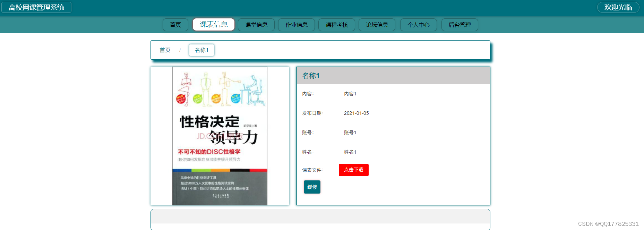Screen dimensions: 644x230
Task: Select the 名称1 heading in the detail panel
Action: (x=311, y=76)
